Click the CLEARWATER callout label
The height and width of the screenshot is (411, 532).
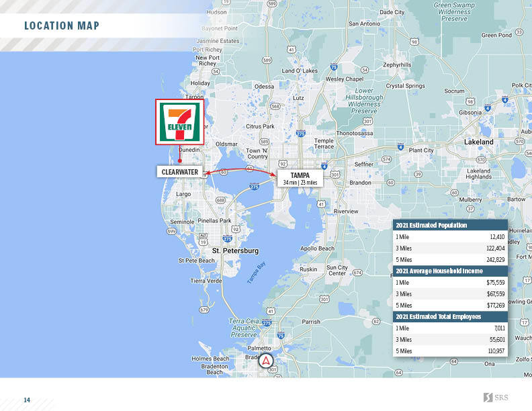coord(179,172)
